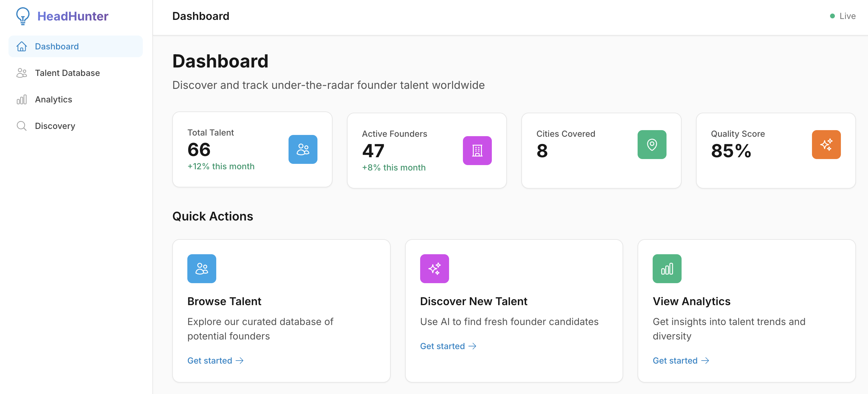Click blue people icon in Browse Talent
Viewport: 868px width, 394px height.
201,269
